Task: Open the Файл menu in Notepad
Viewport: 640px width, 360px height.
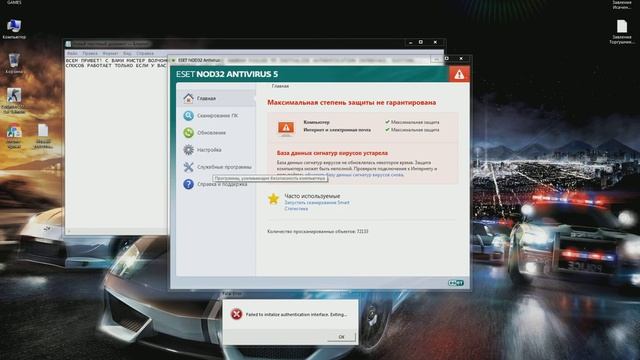Action: [x=72, y=53]
